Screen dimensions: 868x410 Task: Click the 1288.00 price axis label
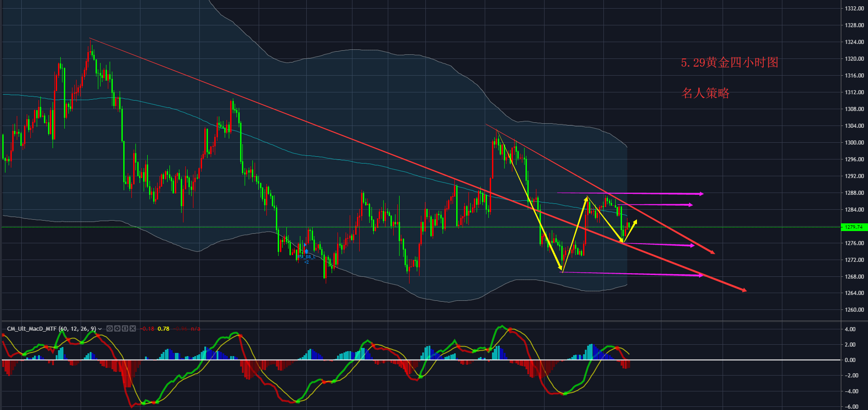(854, 193)
